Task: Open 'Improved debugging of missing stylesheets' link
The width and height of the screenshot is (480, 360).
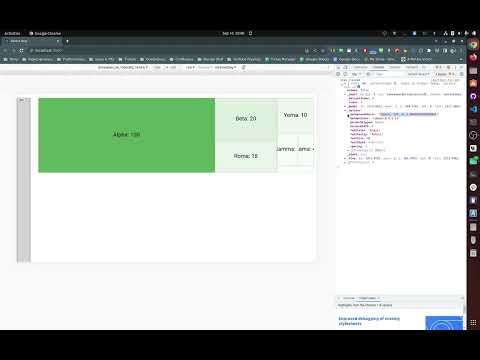Action: click(x=369, y=321)
